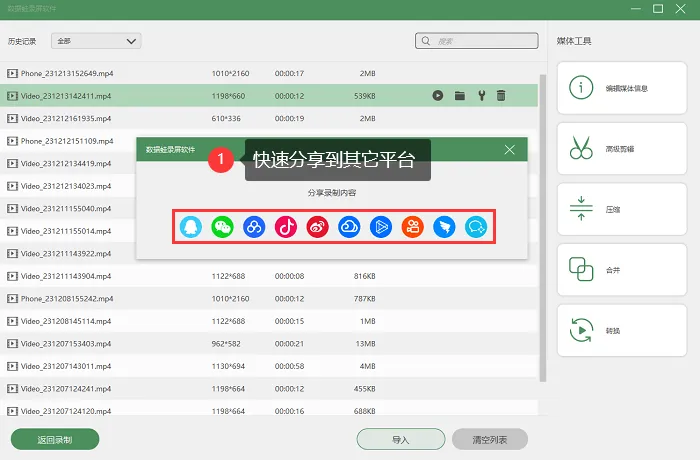Select Video_231211143922.mp4 in the list

(66, 253)
